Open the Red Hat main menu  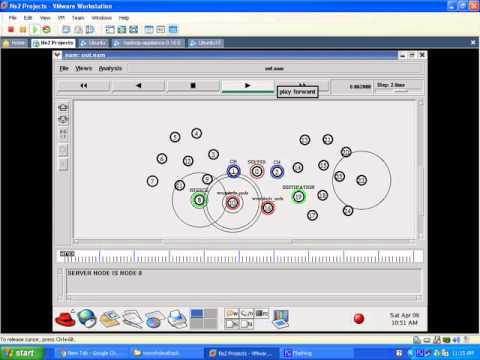[x=65, y=318]
